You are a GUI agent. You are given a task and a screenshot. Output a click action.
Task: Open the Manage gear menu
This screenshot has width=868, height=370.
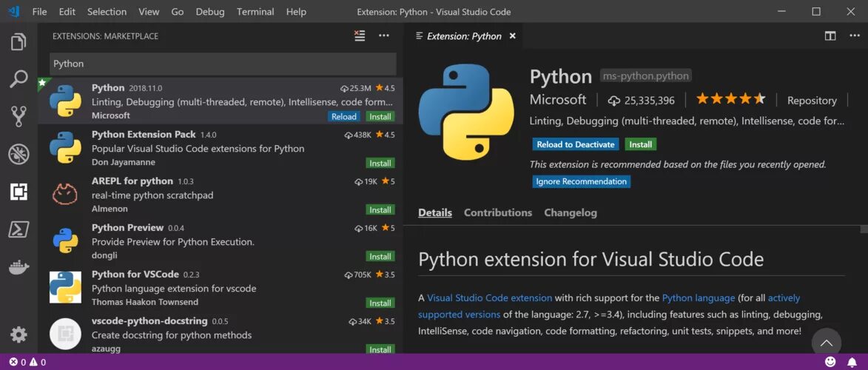(18, 334)
